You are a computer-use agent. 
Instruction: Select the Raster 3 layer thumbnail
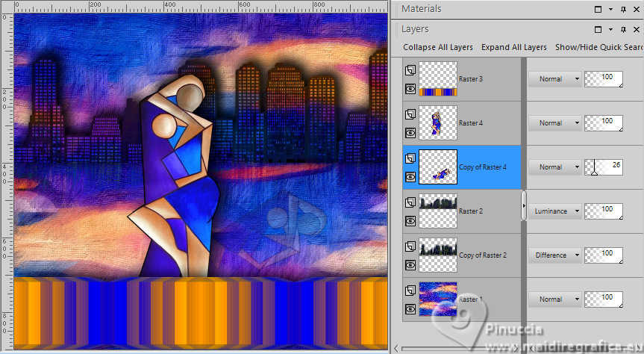[438, 79]
